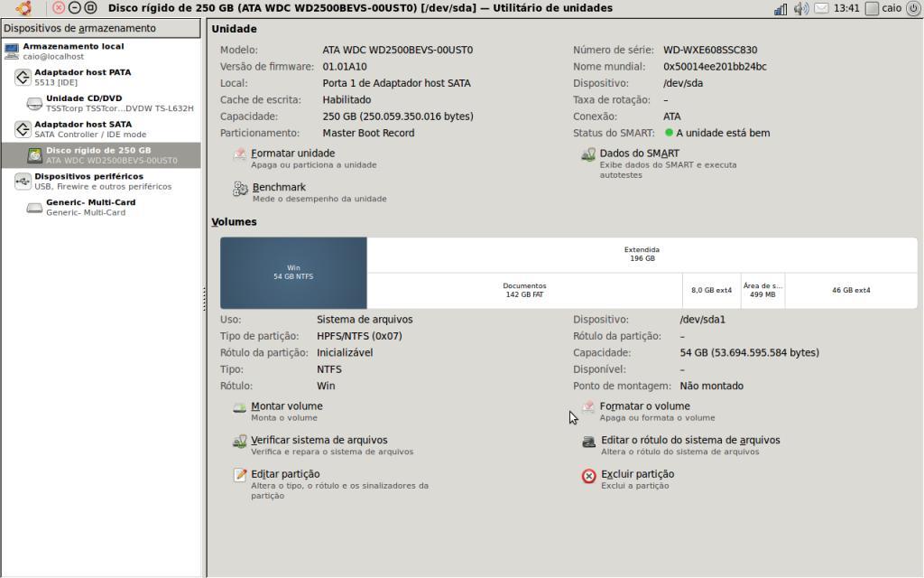Click the Montar volume icon
The image size is (924, 578).
pos(239,407)
